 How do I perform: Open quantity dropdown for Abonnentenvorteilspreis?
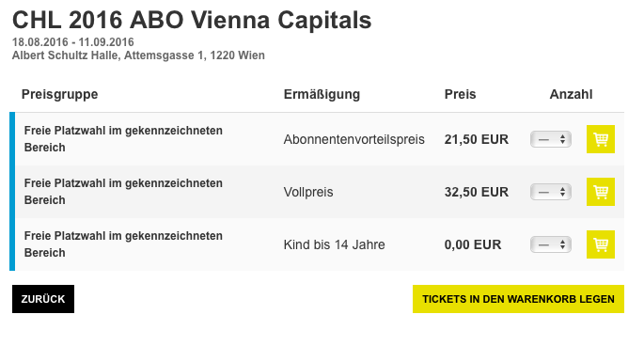(551, 139)
